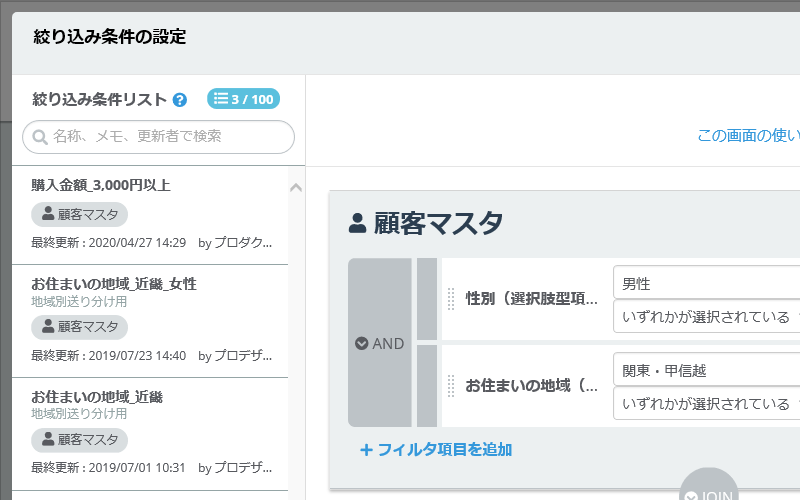Image resolution: width=800 pixels, height=500 pixels.
Task: Click the help question mark icon
Action: (x=180, y=100)
